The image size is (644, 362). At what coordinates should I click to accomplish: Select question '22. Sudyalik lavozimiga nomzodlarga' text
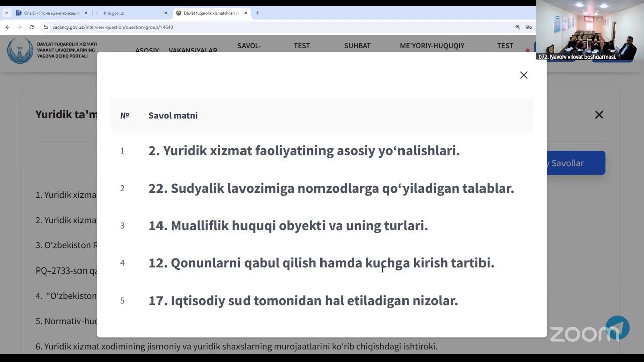tap(331, 188)
